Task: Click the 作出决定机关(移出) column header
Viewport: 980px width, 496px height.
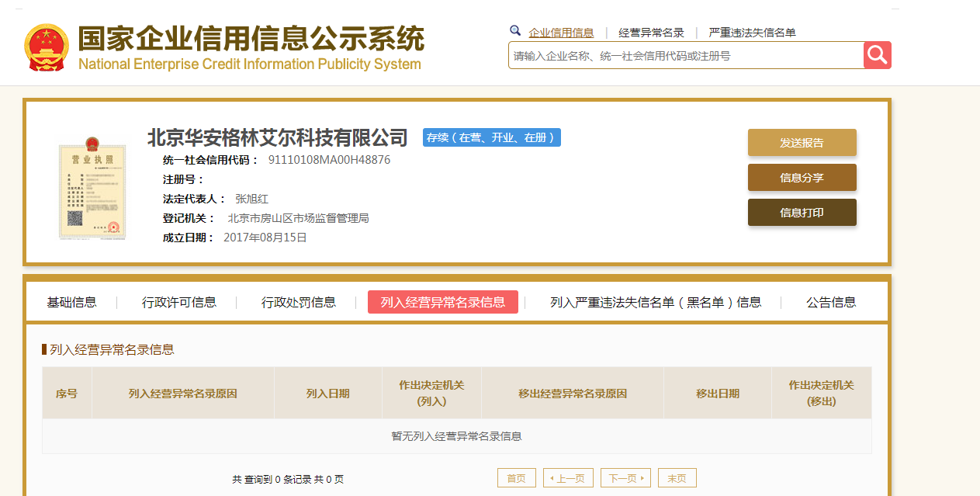Action: (x=822, y=394)
